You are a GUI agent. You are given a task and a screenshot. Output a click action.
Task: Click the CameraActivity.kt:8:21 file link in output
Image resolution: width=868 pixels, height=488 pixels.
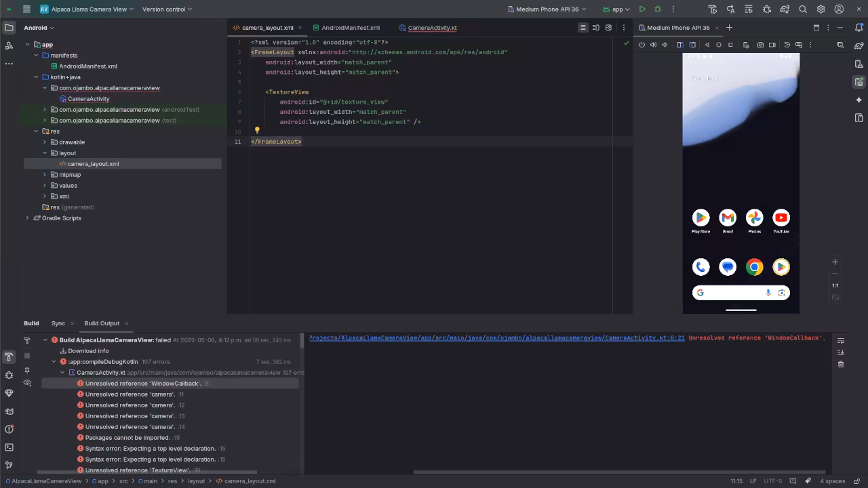pos(496,338)
